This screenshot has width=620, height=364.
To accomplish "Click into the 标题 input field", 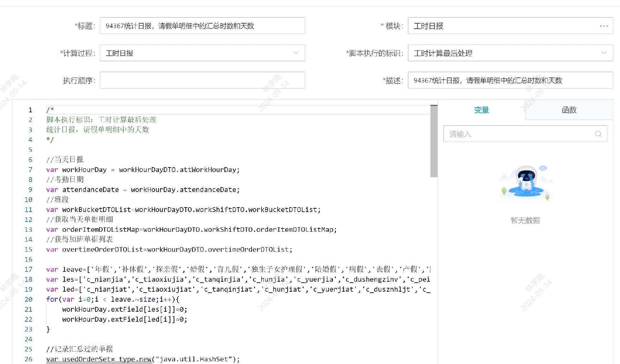I will click(x=202, y=26).
